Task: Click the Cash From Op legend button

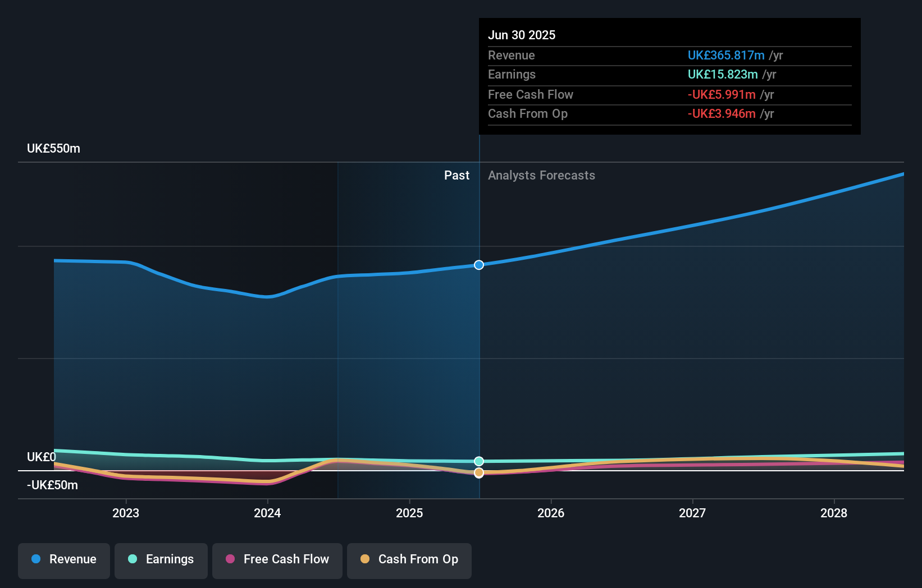Action: [409, 559]
